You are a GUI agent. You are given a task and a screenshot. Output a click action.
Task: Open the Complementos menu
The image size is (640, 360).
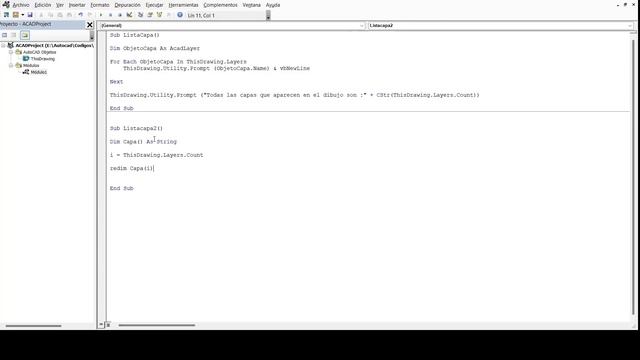point(220,5)
